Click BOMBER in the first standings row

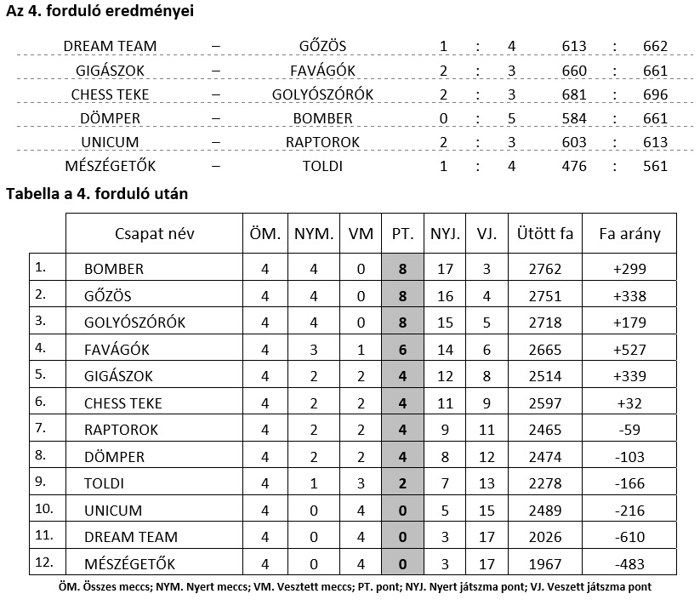point(114,269)
